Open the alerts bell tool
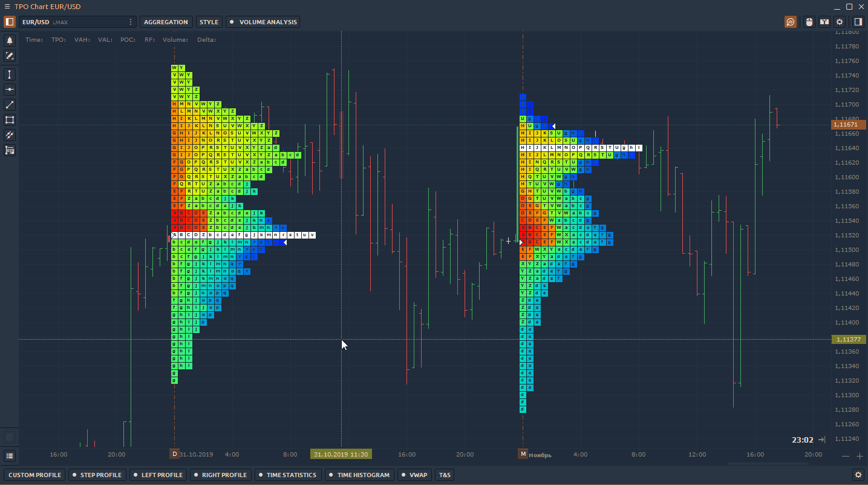This screenshot has height=485, width=868. pyautogui.click(x=10, y=41)
